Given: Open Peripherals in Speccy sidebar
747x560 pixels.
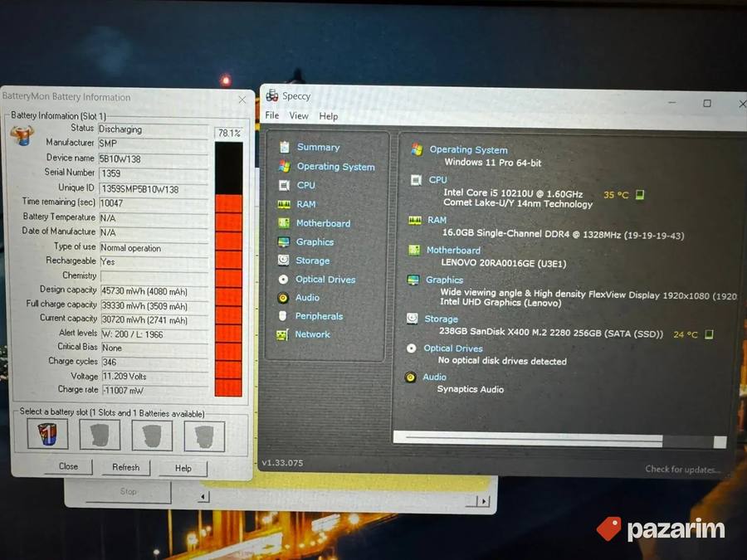Looking at the screenshot, I should 319,316.
